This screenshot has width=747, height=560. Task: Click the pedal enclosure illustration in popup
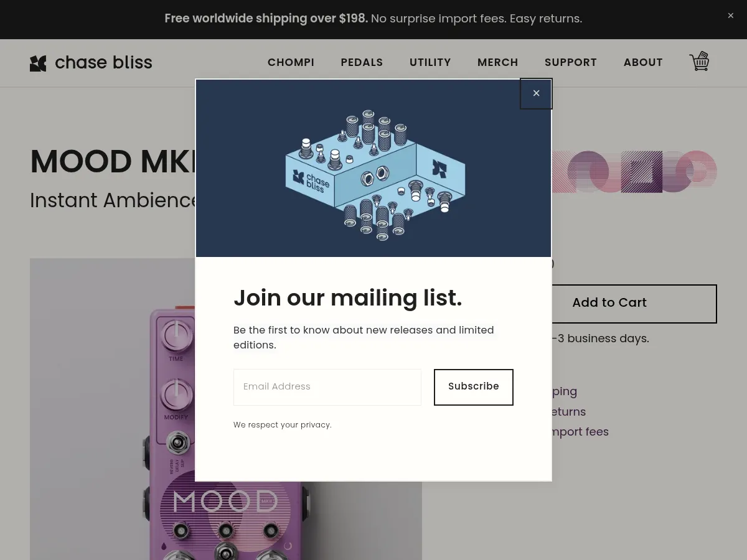coord(375,176)
